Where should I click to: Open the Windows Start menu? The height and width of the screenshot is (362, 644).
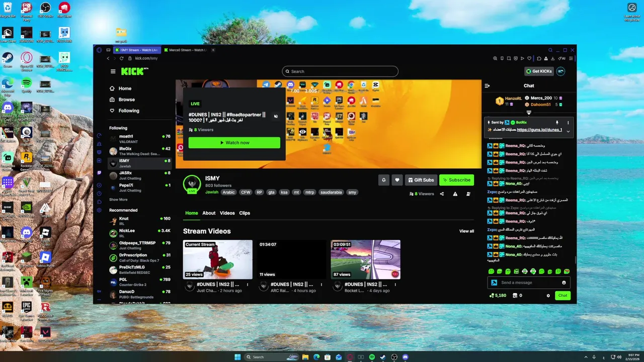click(237, 357)
